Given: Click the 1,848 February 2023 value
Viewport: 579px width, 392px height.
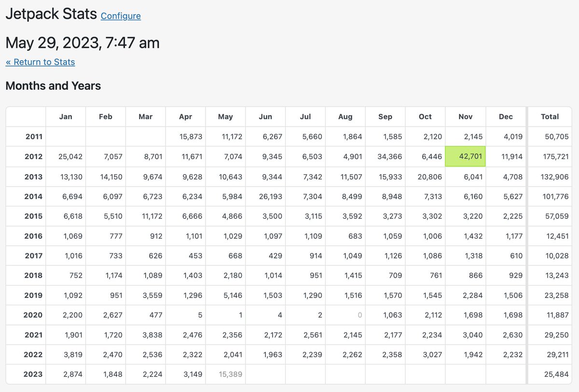Looking at the screenshot, I should (x=113, y=374).
